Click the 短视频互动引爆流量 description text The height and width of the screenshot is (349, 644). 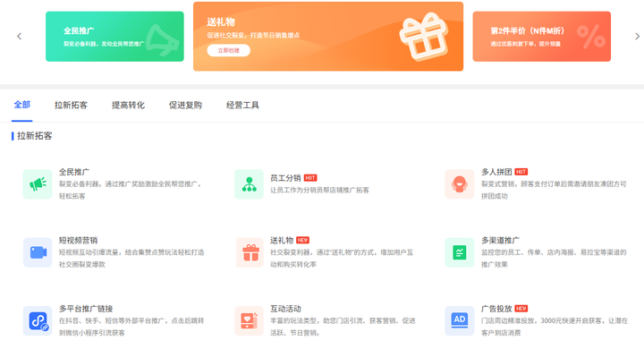click(x=131, y=258)
